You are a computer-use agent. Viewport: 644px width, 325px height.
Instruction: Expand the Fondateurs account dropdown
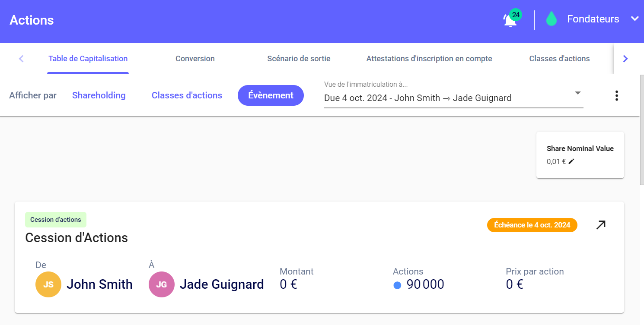click(x=634, y=19)
